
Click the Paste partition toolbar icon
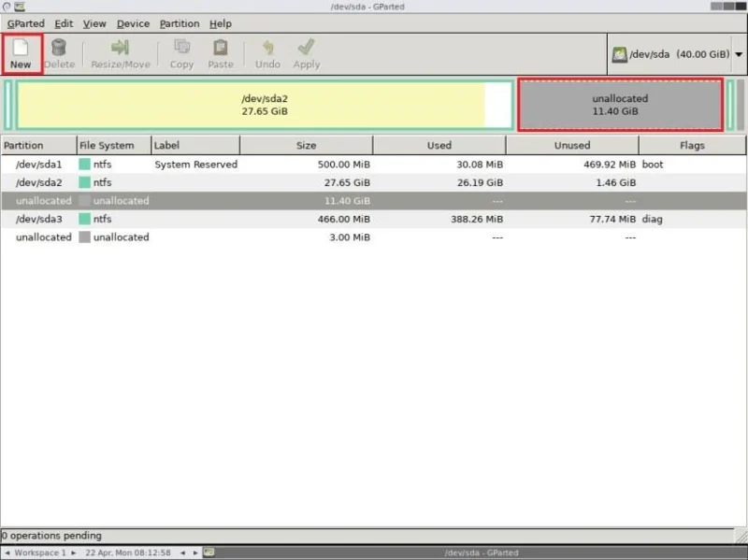(x=221, y=48)
